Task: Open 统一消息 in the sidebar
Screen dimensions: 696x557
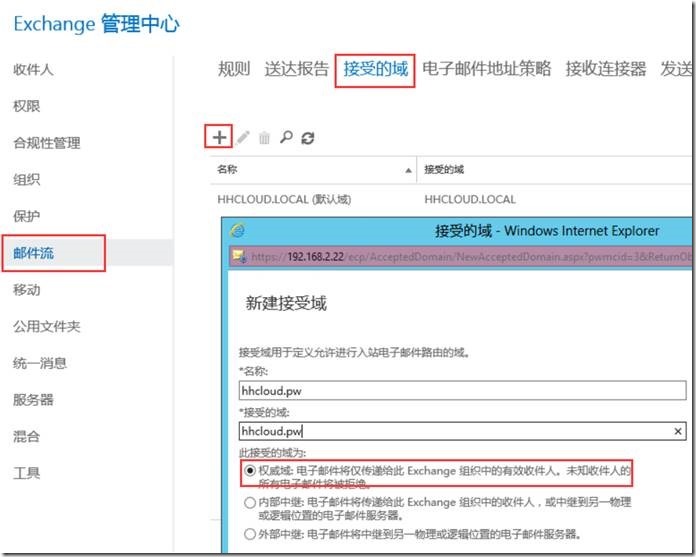Action: point(40,363)
